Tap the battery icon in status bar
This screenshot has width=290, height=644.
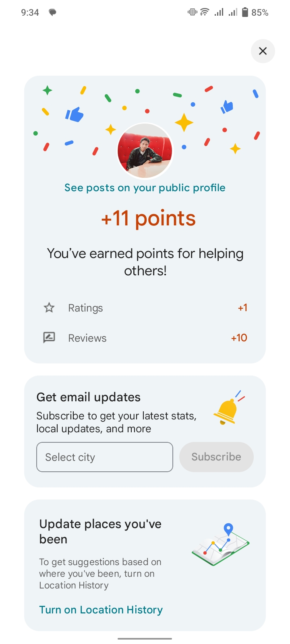point(245,12)
